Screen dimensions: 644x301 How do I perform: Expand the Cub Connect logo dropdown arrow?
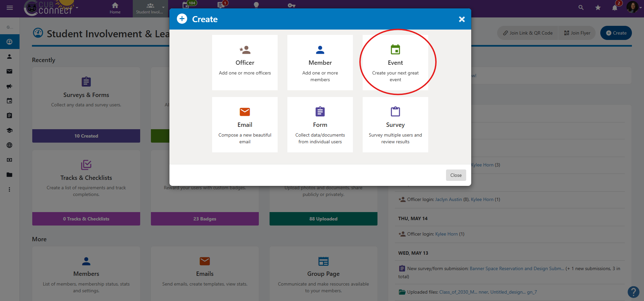(x=77, y=8)
